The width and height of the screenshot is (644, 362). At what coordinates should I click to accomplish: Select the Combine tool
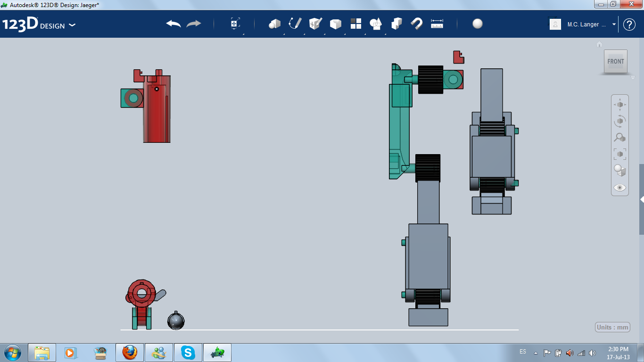(396, 24)
